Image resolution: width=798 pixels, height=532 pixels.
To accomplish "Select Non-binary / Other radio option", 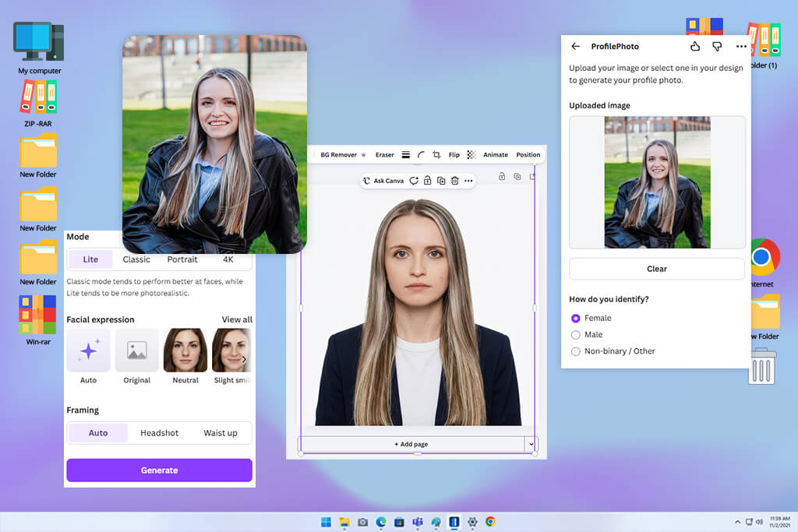I will point(576,351).
